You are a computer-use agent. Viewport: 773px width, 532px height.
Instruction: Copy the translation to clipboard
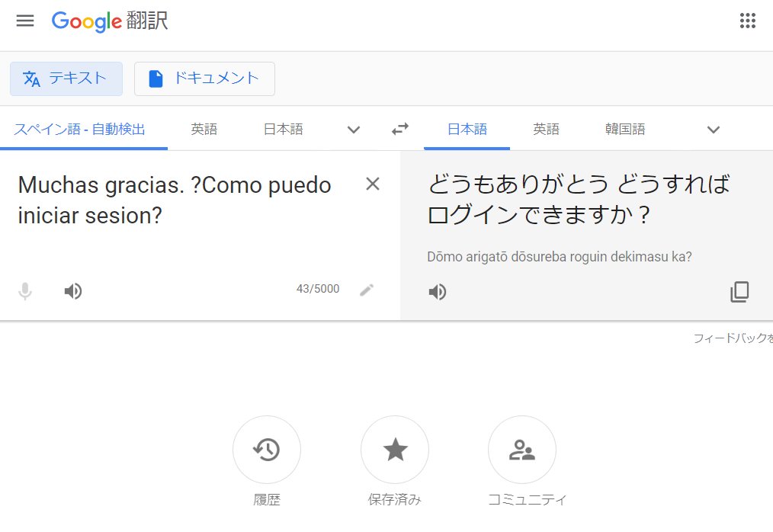[x=739, y=292]
